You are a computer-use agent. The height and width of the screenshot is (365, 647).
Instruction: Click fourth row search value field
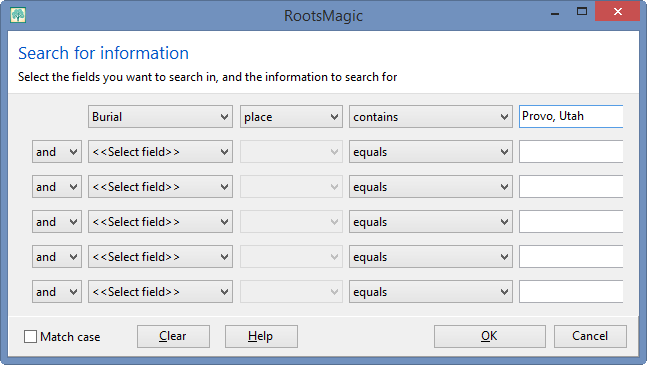click(571, 222)
